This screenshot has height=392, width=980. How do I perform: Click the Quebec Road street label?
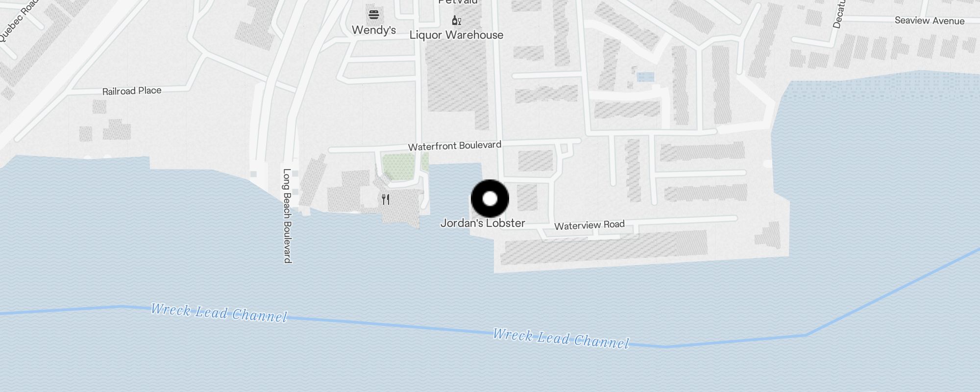coord(19,21)
